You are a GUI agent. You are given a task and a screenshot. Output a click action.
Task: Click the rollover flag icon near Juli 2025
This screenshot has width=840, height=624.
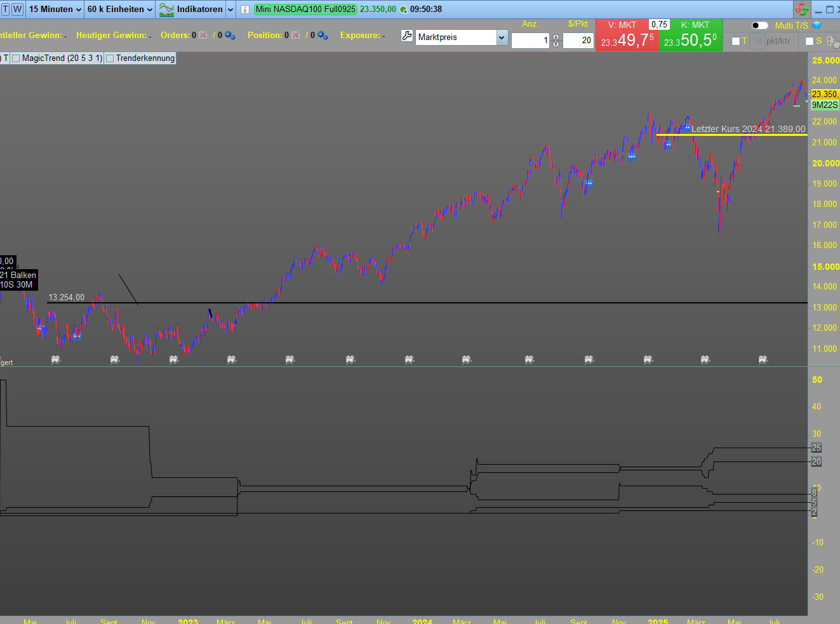point(763,359)
